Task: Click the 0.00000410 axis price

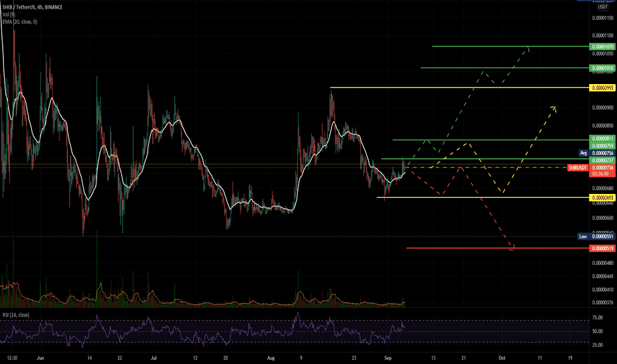Action: [603, 290]
